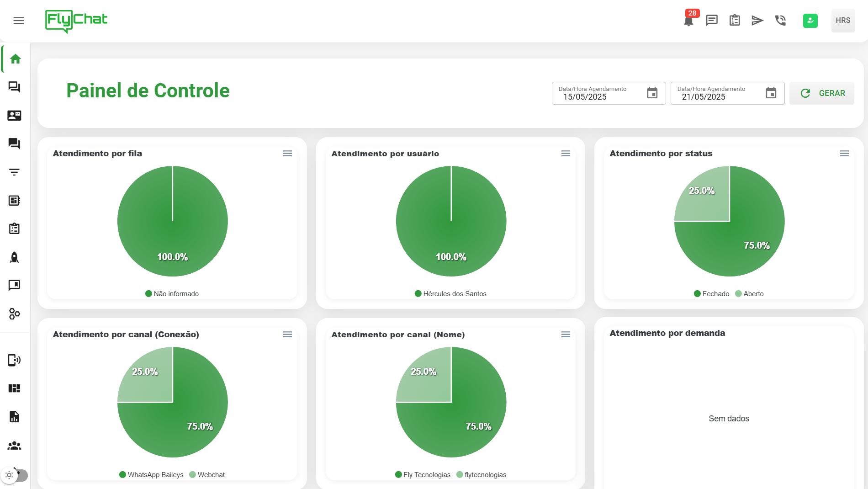Click the rocket icon in the sidebar
Viewport: 868px width, 489px height.
pyautogui.click(x=15, y=257)
